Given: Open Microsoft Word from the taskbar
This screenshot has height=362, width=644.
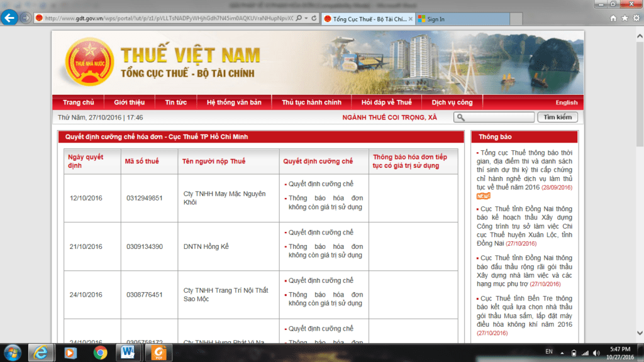Looking at the screenshot, I should click(128, 353).
